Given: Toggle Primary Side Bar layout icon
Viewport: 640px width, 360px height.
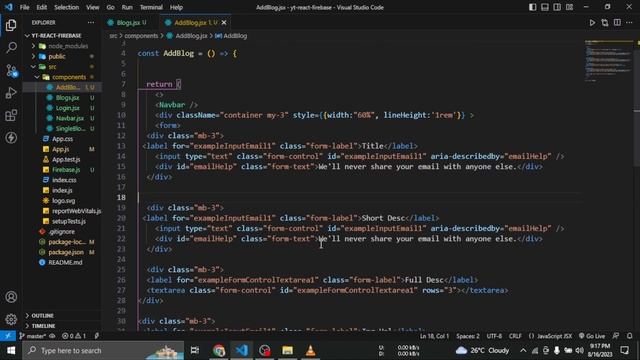Looking at the screenshot, I should pos(533,7).
